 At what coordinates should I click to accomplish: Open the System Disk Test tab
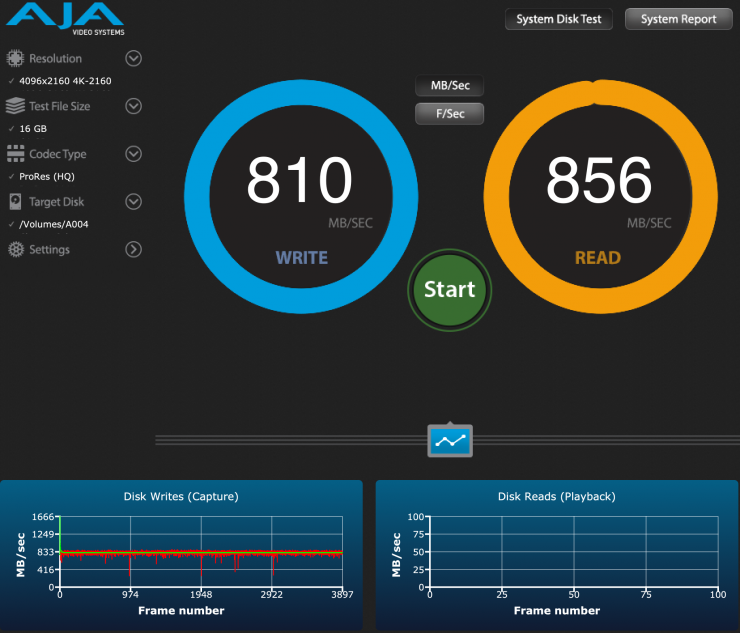click(559, 19)
